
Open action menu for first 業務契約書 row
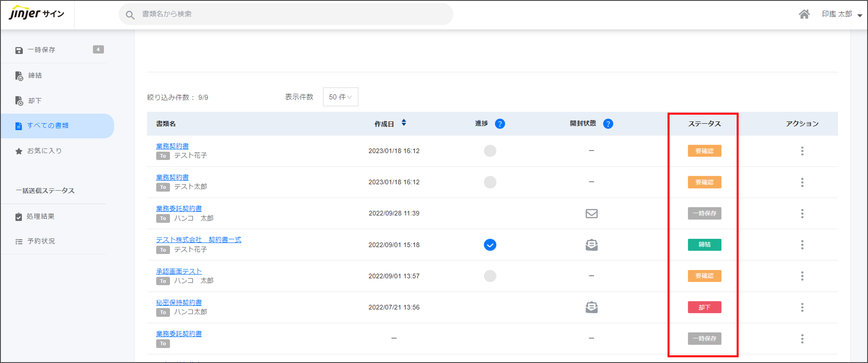pyautogui.click(x=802, y=151)
